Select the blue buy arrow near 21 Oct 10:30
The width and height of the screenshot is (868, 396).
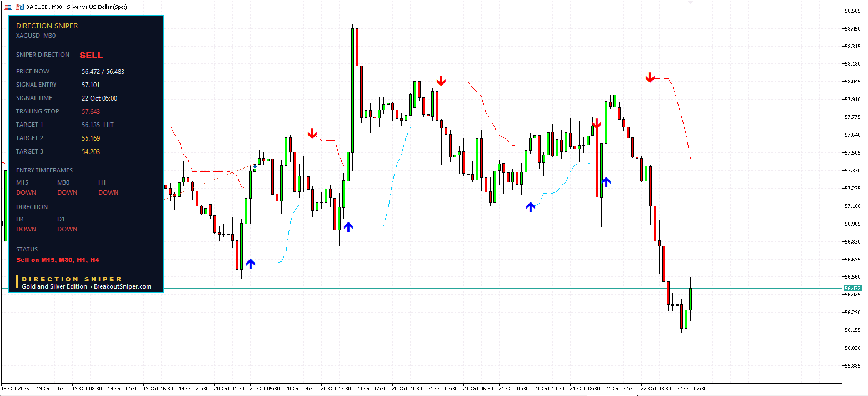(x=531, y=207)
